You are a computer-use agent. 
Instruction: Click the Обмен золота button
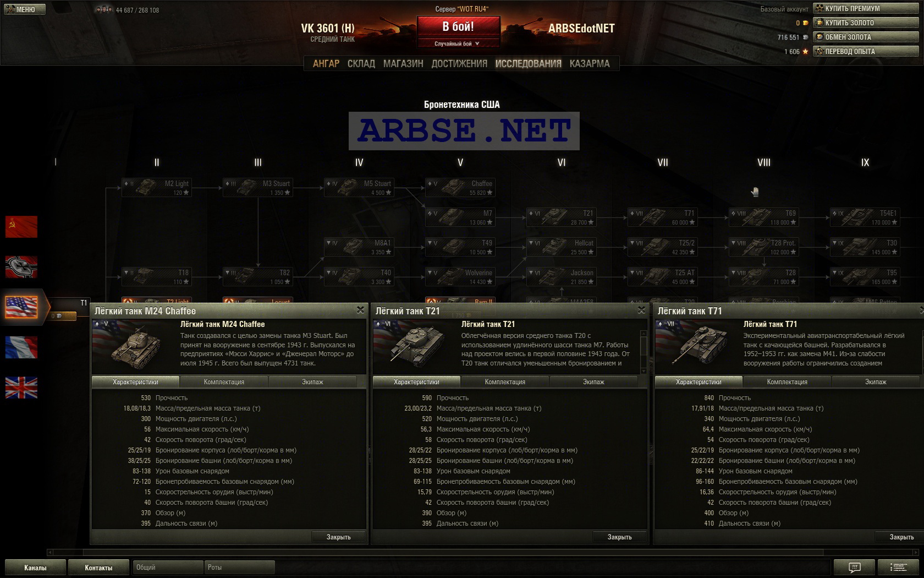pyautogui.click(x=866, y=37)
